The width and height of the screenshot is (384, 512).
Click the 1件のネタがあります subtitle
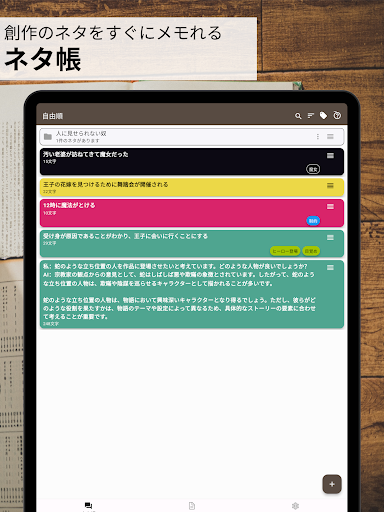(x=78, y=141)
